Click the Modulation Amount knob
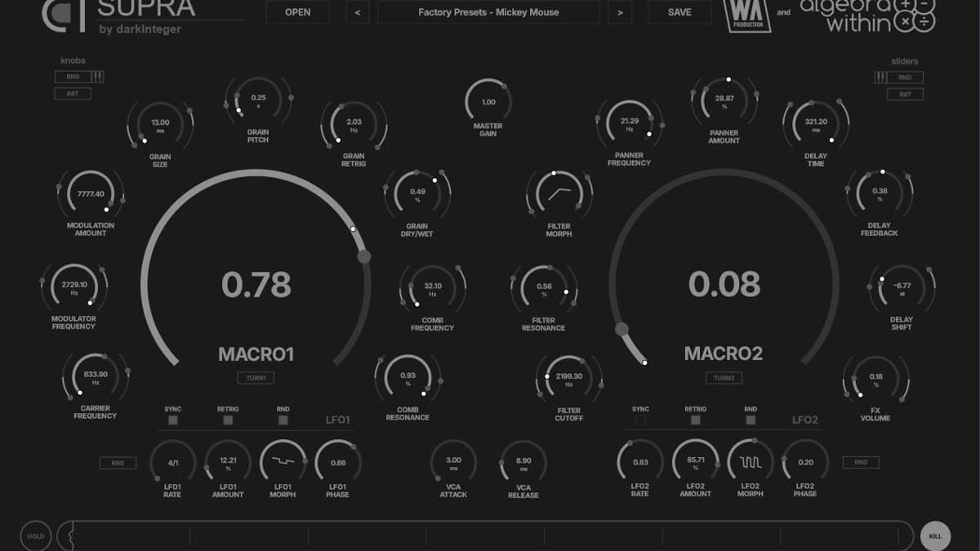The width and height of the screenshot is (980, 551). pyautogui.click(x=91, y=195)
